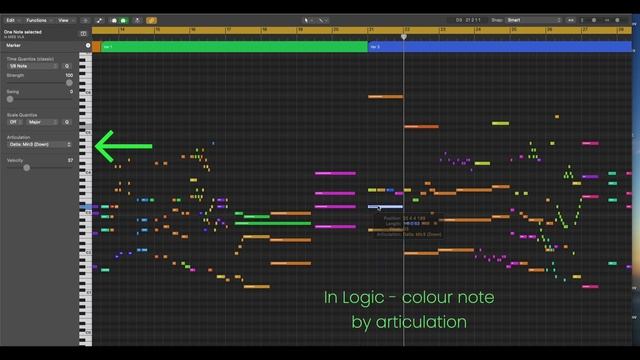Select the Marker global track label
The width and height of the screenshot is (640, 360).
coord(13,45)
